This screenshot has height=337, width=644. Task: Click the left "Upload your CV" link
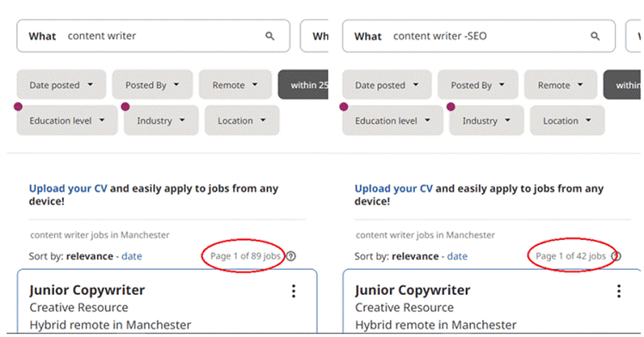tap(68, 188)
